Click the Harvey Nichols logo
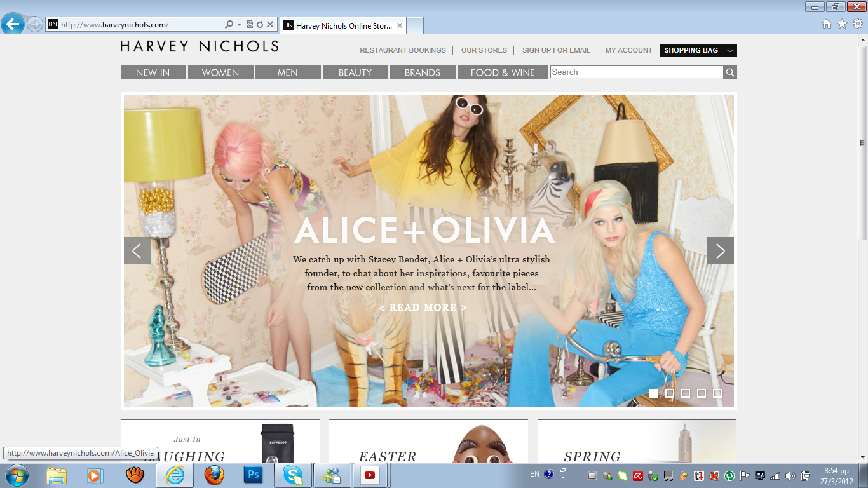868x488 pixels. pyautogui.click(x=200, y=46)
